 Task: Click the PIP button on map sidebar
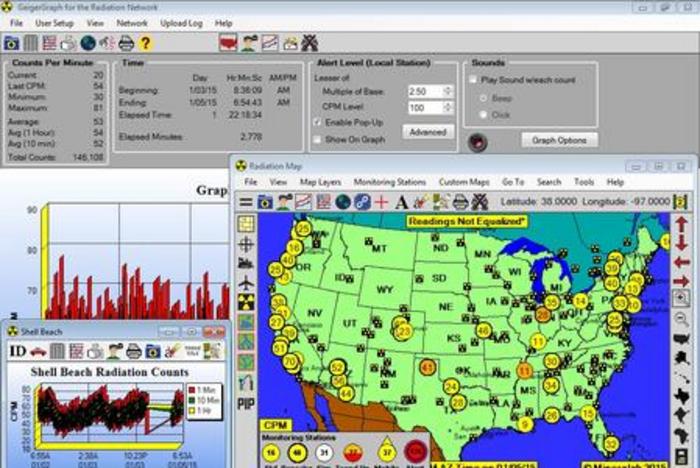coord(246,404)
